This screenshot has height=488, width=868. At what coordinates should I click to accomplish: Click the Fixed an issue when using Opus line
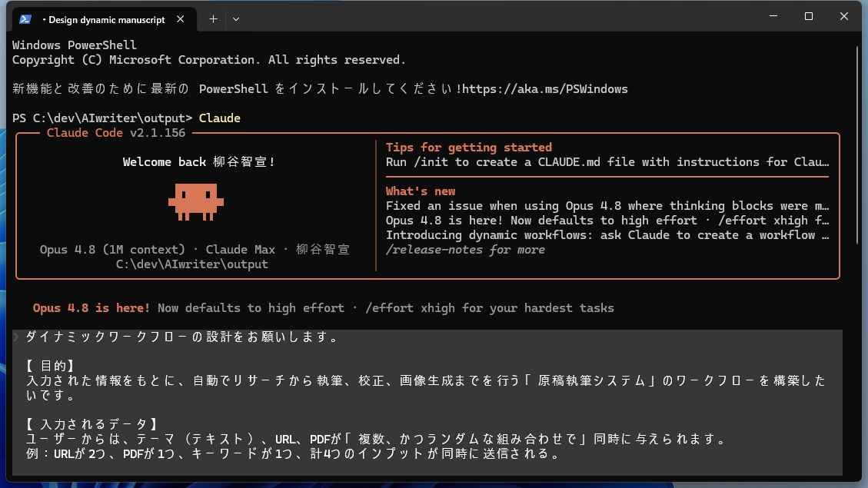[x=607, y=206]
